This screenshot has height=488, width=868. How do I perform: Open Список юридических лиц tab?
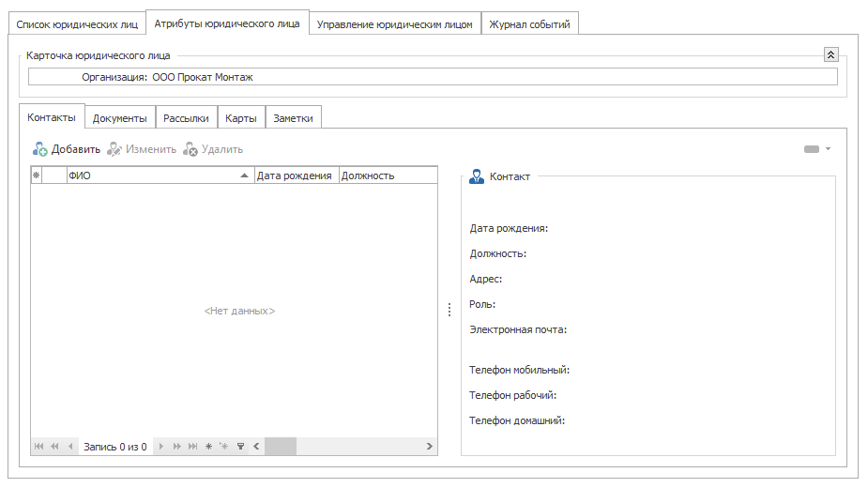coord(77,24)
